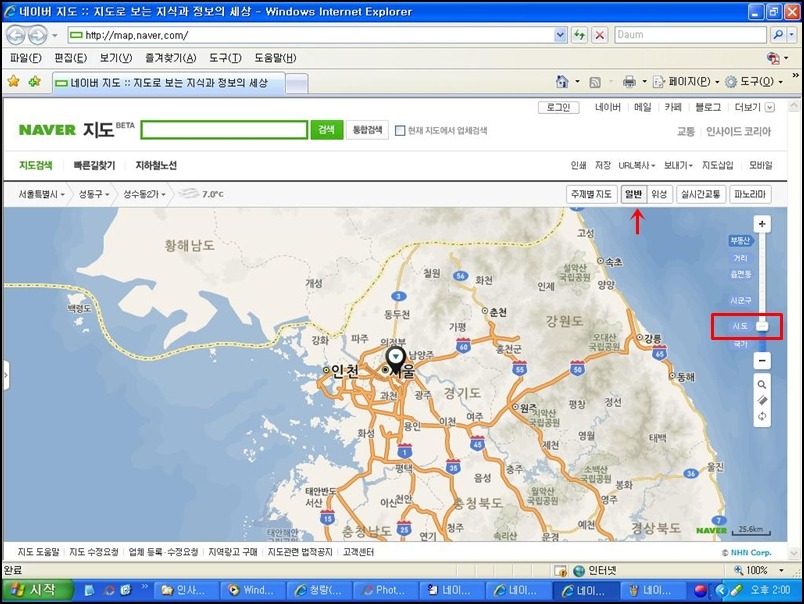Click the Add to Favorites star-plus icon

coord(34,81)
